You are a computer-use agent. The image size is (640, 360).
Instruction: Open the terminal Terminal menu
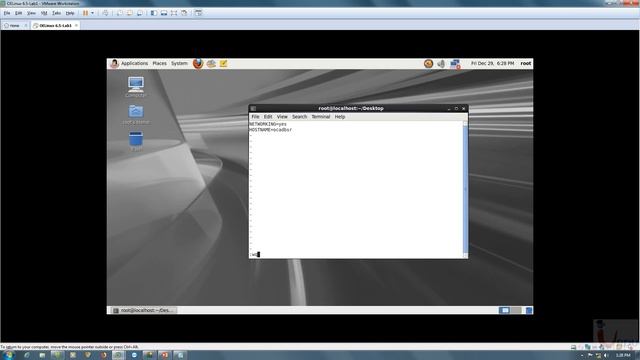point(320,117)
